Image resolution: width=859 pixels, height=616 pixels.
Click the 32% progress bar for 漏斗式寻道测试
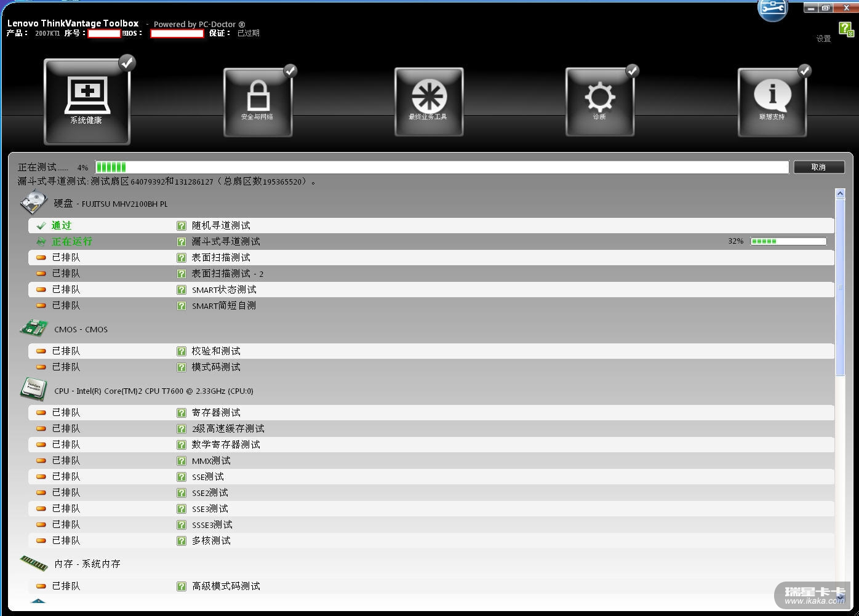click(788, 241)
